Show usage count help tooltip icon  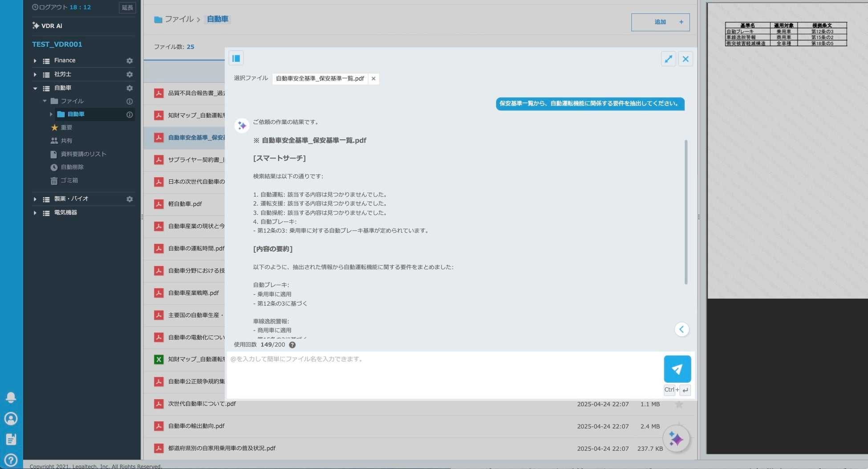[x=292, y=345]
